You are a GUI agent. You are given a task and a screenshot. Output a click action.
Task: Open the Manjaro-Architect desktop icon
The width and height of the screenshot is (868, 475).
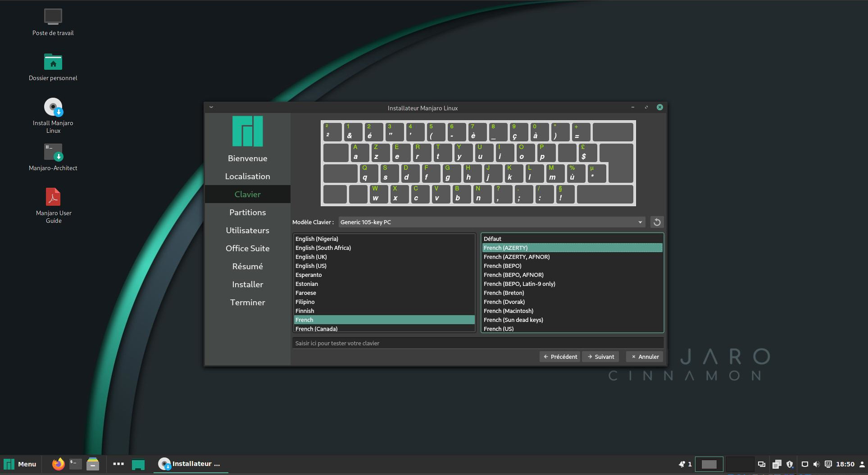click(53, 152)
